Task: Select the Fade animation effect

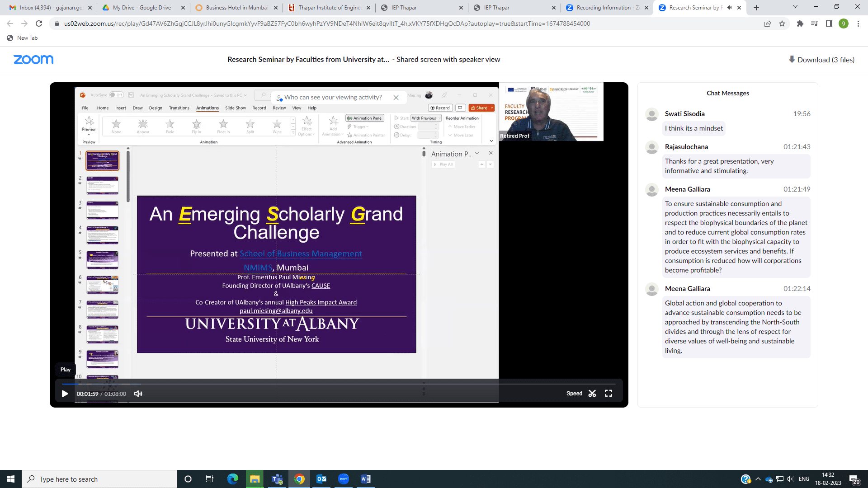Action: pyautogui.click(x=170, y=126)
